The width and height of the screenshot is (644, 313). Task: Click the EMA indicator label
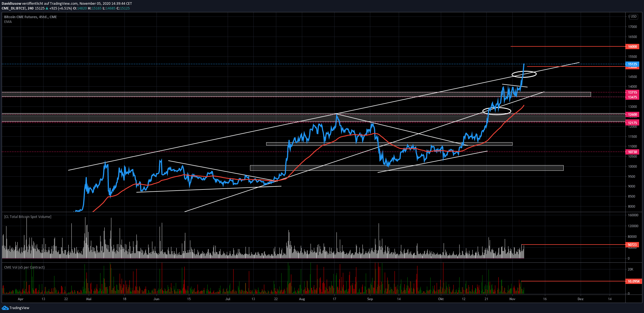(8, 22)
